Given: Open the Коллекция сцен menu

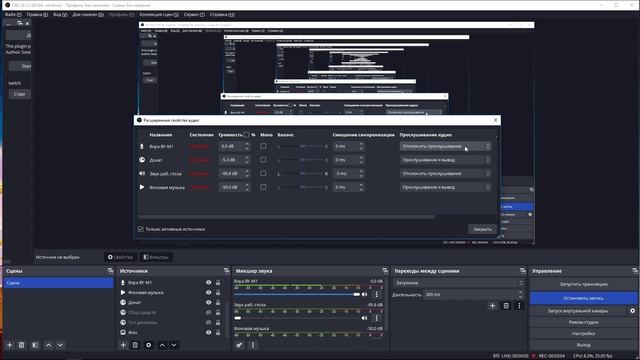Looking at the screenshot, I should click(x=159, y=15).
